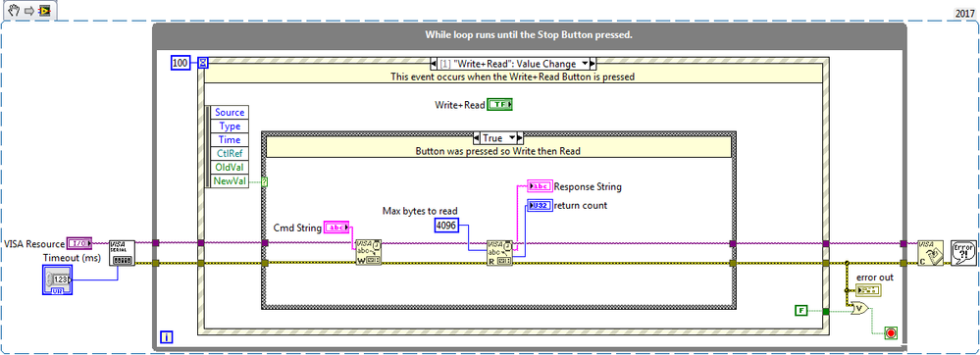The image size is (980, 355).
Task: Select the VISA Close function node
Action: point(930,252)
